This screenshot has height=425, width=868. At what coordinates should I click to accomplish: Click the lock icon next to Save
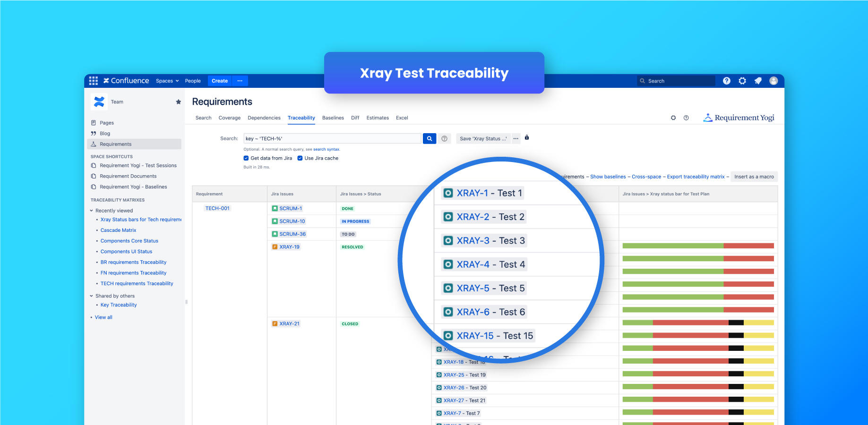pyautogui.click(x=527, y=137)
